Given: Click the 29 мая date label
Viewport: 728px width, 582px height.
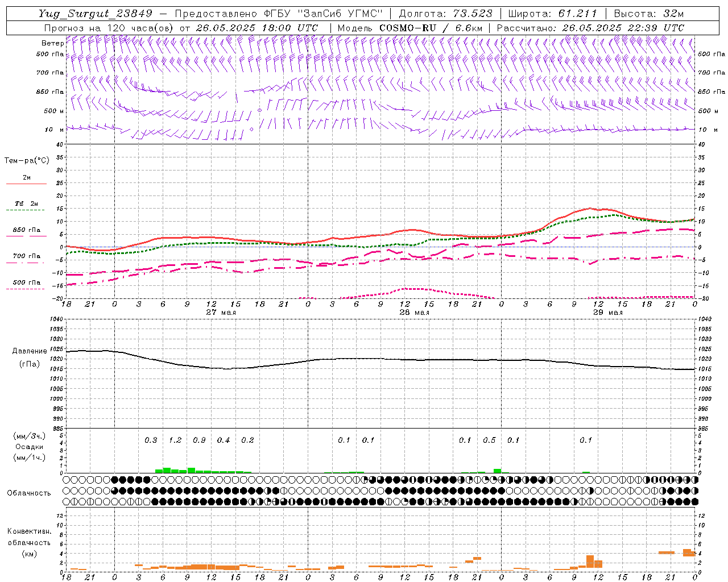Looking at the screenshot, I should tap(607, 313).
